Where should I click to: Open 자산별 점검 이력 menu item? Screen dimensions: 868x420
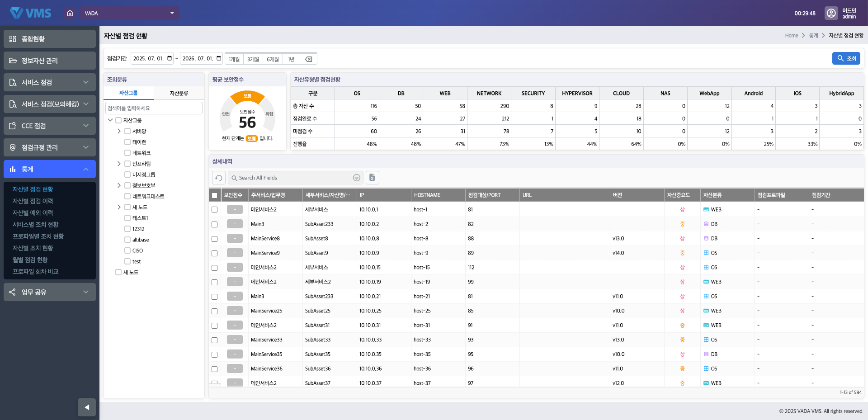[33, 201]
